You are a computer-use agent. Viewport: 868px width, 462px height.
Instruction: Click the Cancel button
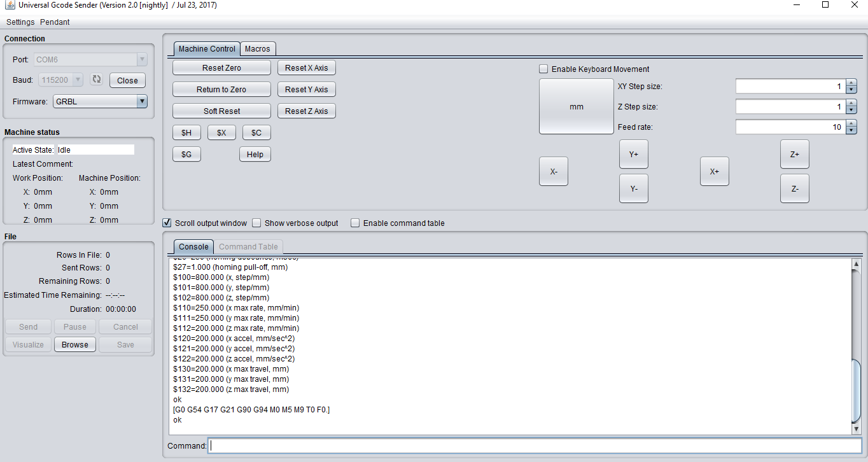(125, 326)
